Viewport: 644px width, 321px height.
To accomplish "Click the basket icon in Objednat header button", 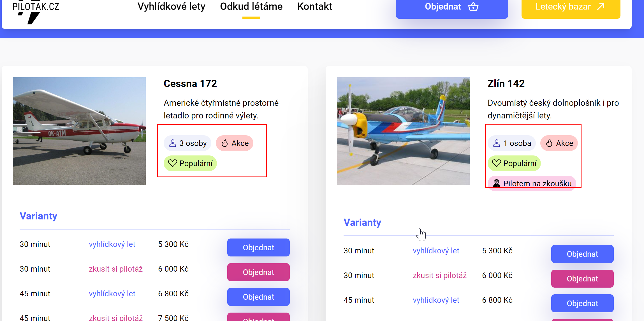I will pos(473,6).
